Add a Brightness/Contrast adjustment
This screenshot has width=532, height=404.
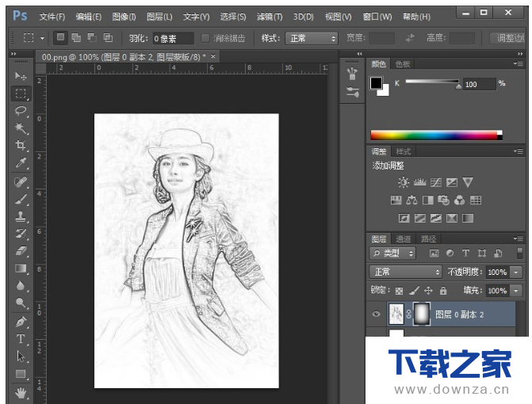tap(404, 182)
